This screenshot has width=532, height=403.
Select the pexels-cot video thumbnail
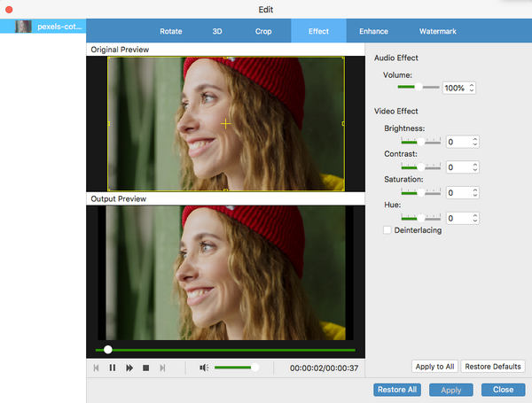pyautogui.click(x=23, y=27)
